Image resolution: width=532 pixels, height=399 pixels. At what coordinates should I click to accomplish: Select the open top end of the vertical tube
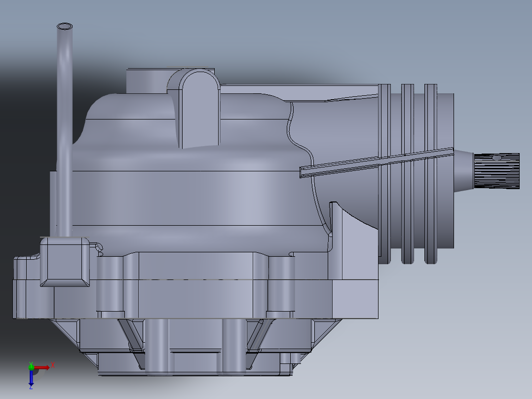point(65,27)
